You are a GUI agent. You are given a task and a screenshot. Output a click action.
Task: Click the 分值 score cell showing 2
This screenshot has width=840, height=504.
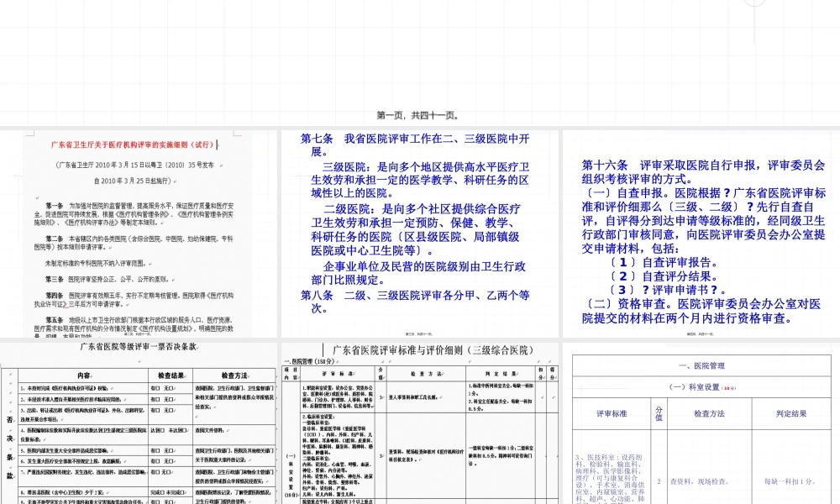coord(659,481)
